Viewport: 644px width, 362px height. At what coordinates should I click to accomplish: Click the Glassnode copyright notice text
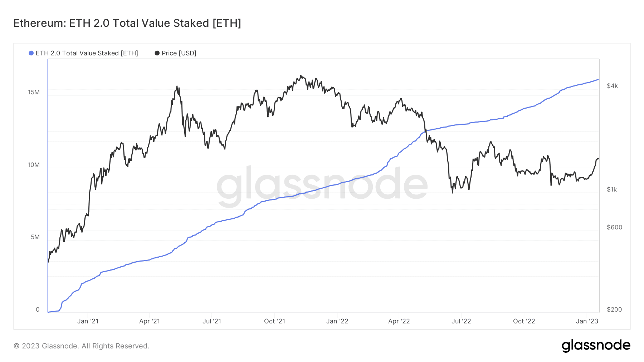pyautogui.click(x=81, y=346)
